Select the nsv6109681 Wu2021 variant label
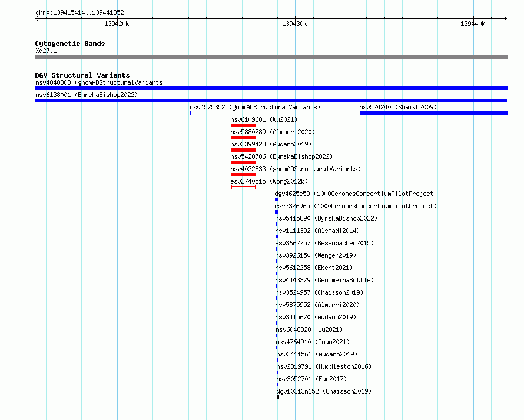524x420 pixels. click(x=264, y=119)
